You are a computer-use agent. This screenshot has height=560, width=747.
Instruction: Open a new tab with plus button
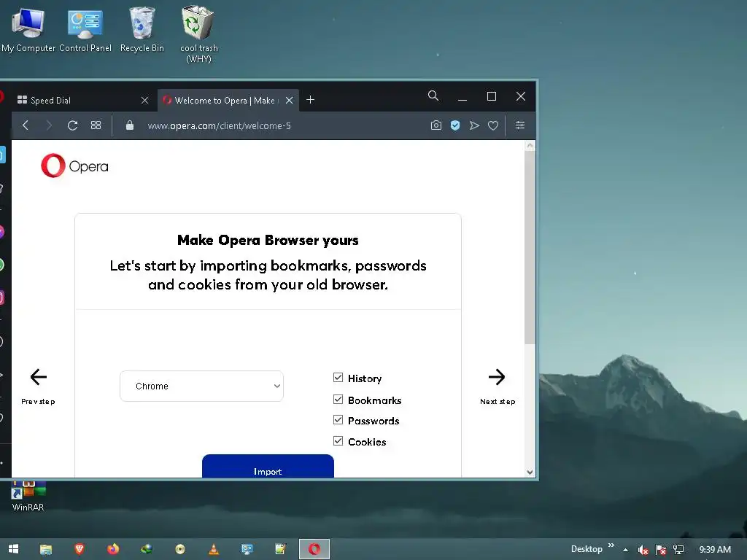(x=310, y=99)
